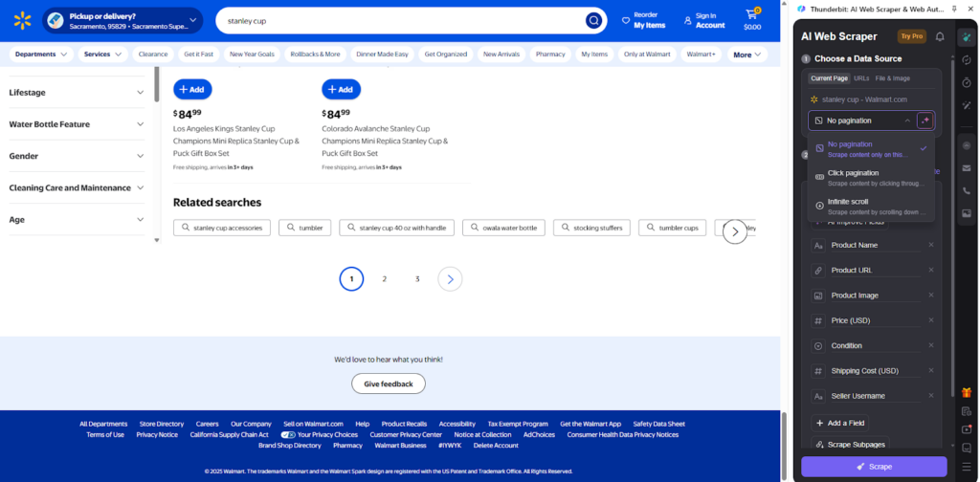Screen dimensions: 980x482
Task: Open the AI Web Scraper sidebar icon
Action: (967, 37)
